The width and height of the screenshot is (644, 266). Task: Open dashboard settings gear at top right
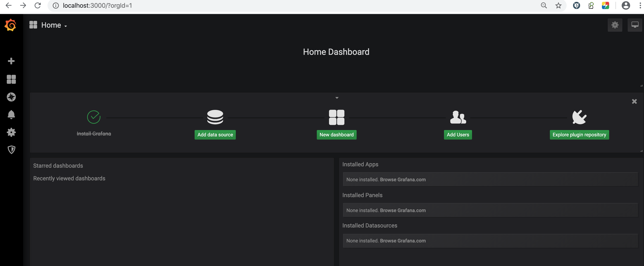pos(615,25)
